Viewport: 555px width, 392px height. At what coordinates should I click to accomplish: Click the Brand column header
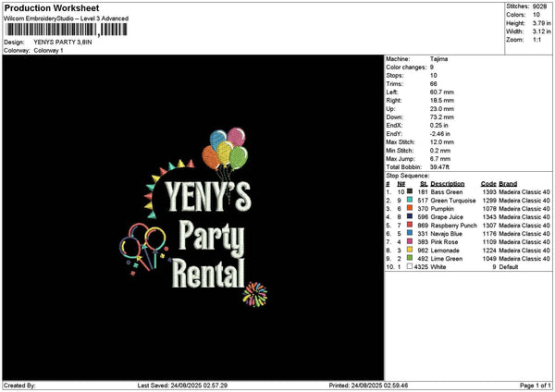click(x=508, y=184)
